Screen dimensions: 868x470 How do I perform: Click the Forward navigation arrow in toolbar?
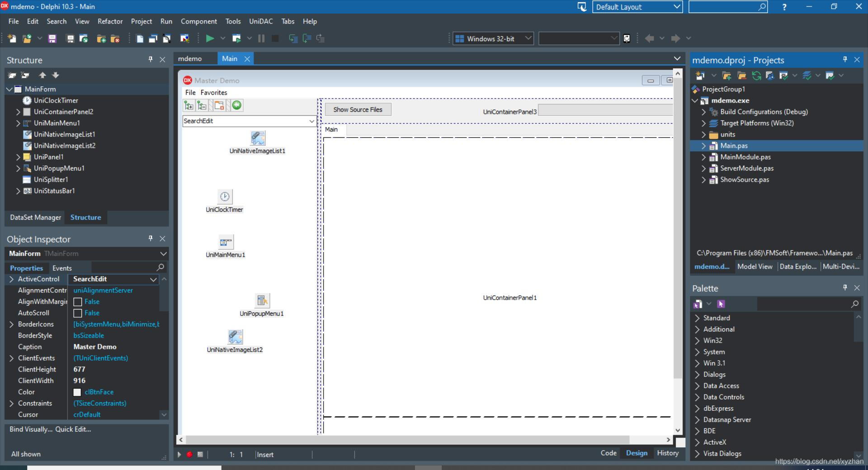pyautogui.click(x=675, y=38)
